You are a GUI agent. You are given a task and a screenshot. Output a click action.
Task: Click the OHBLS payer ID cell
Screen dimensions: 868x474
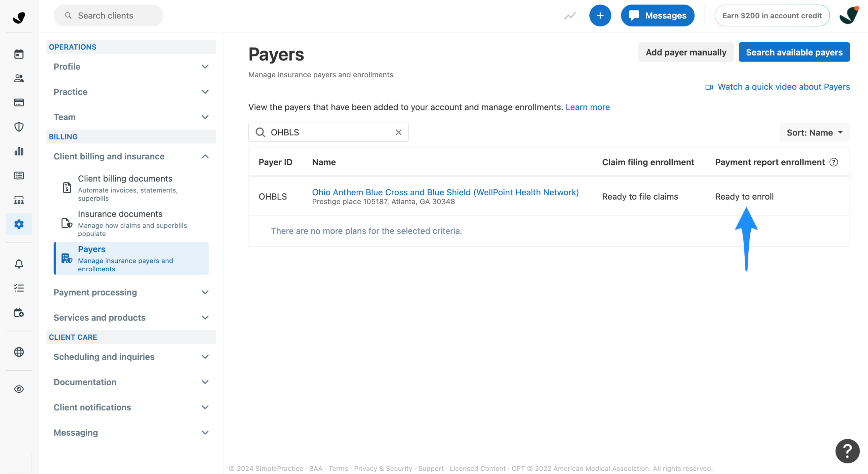[273, 196]
